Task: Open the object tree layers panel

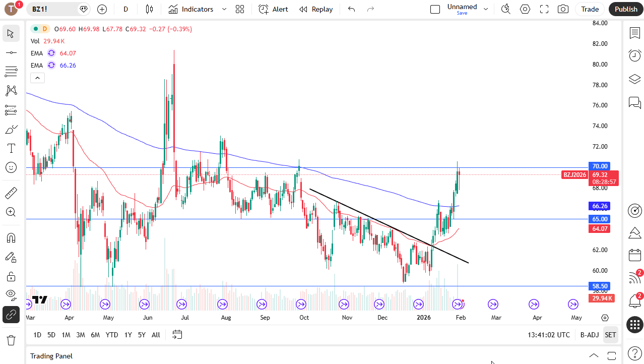Action: point(634,79)
